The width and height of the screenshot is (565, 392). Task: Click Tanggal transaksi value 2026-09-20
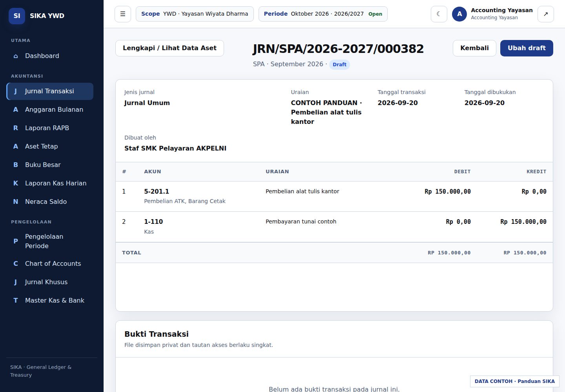(397, 103)
